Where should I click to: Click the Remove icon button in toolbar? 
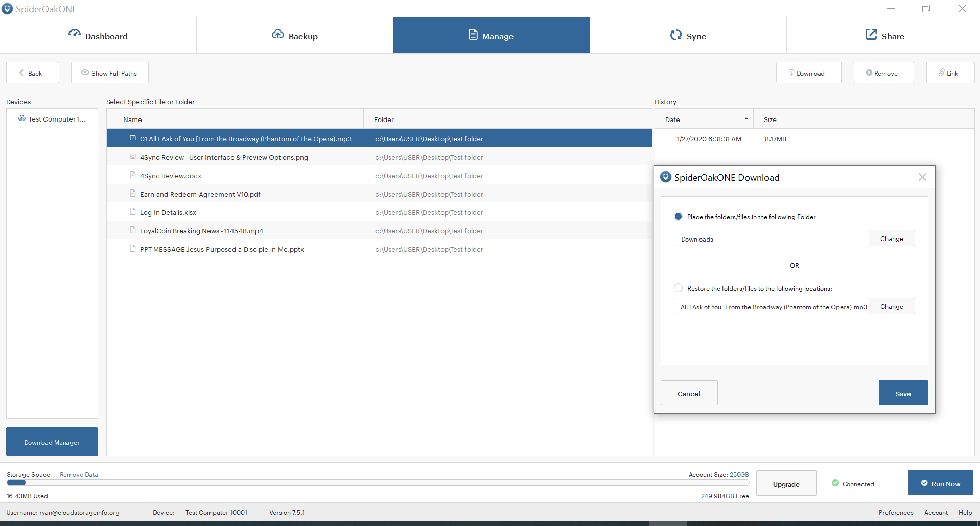point(869,73)
